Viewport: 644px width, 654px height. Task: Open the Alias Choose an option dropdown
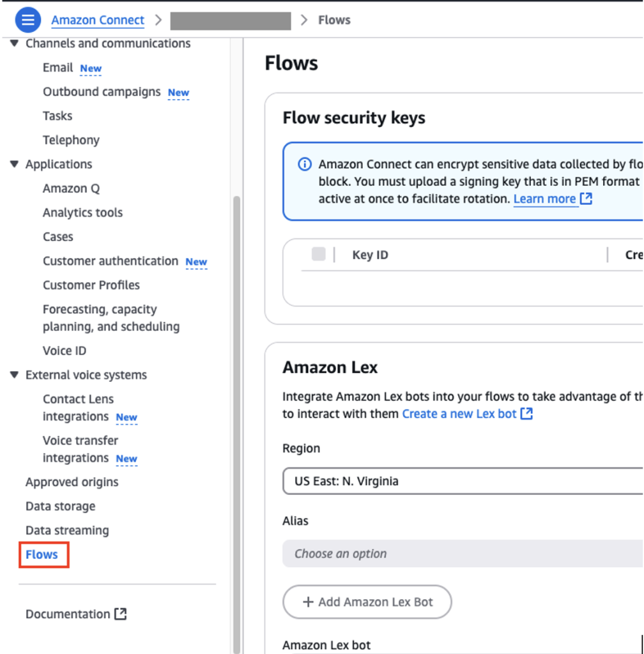463,554
